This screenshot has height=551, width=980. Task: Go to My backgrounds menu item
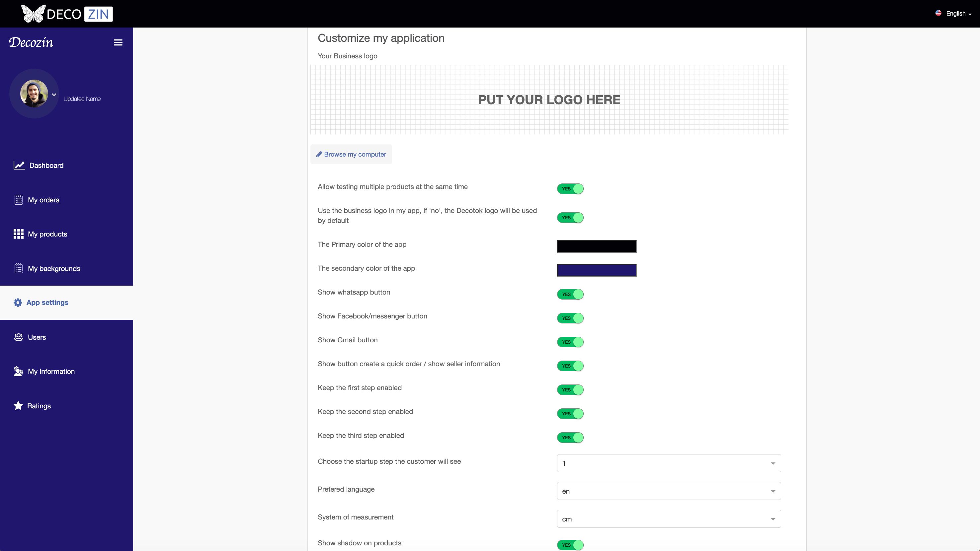click(54, 268)
